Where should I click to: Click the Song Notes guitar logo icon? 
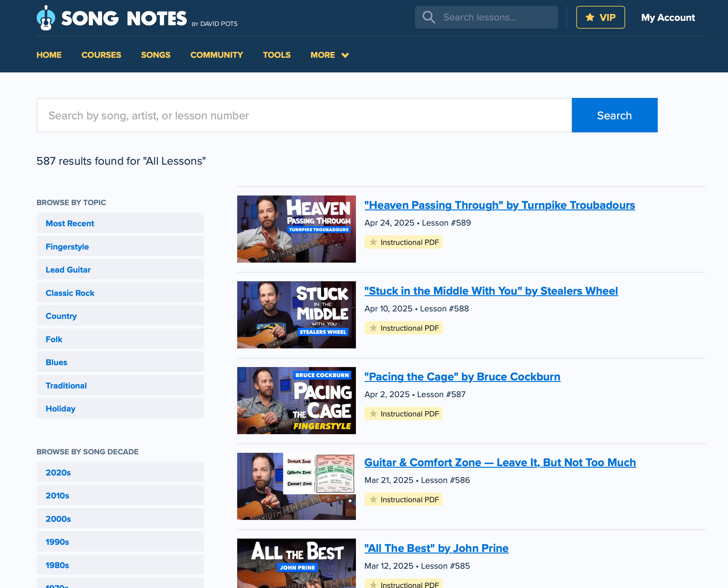tap(46, 18)
